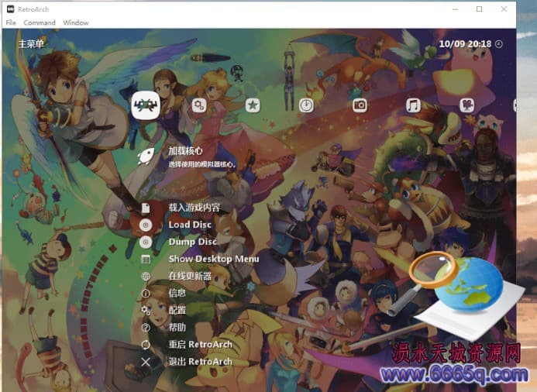Choose the Dump Disc entry
The image size is (537, 392).
tap(192, 242)
